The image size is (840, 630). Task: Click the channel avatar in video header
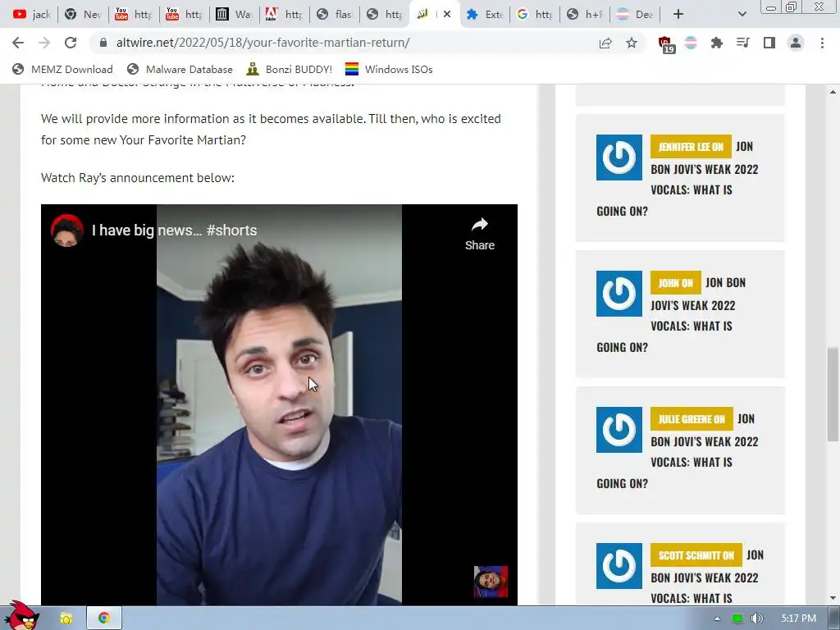click(x=67, y=231)
